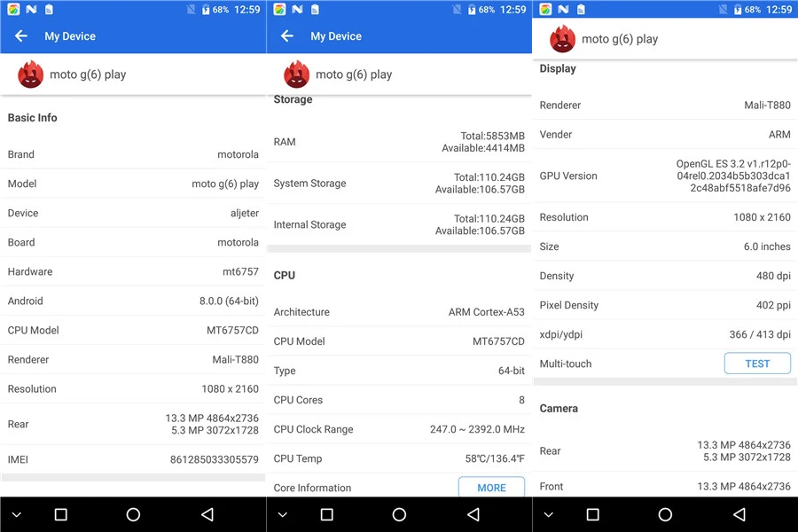Image resolution: width=798 pixels, height=532 pixels.
Task: Tap My Device title in the middle screenshot
Action: (336, 36)
